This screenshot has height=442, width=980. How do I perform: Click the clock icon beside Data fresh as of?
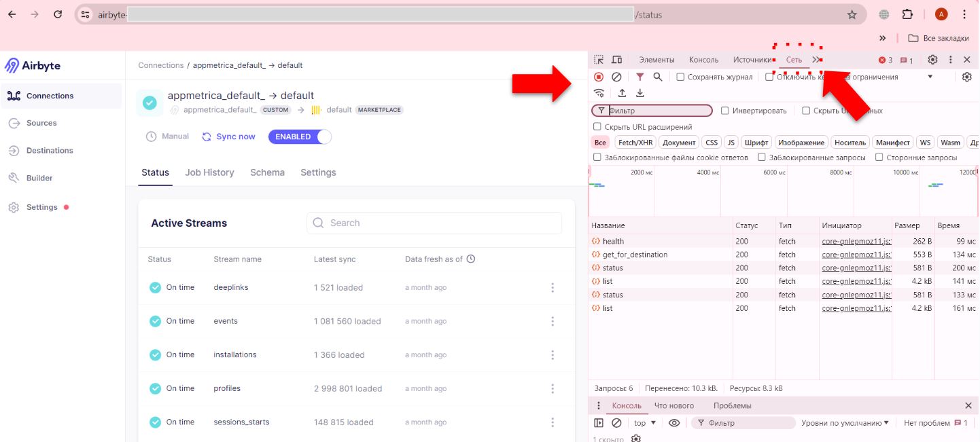(470, 259)
